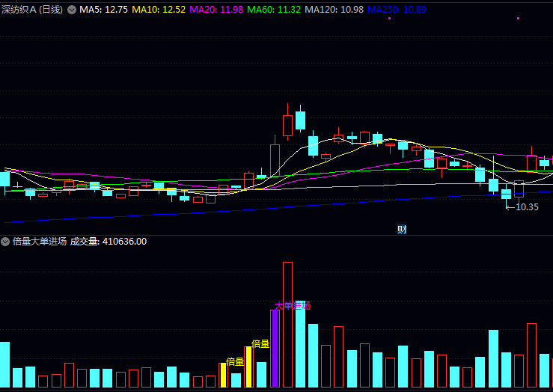Click the leftmost 倍量 yellow volume bar
This screenshot has height=392, width=553.
223,375
